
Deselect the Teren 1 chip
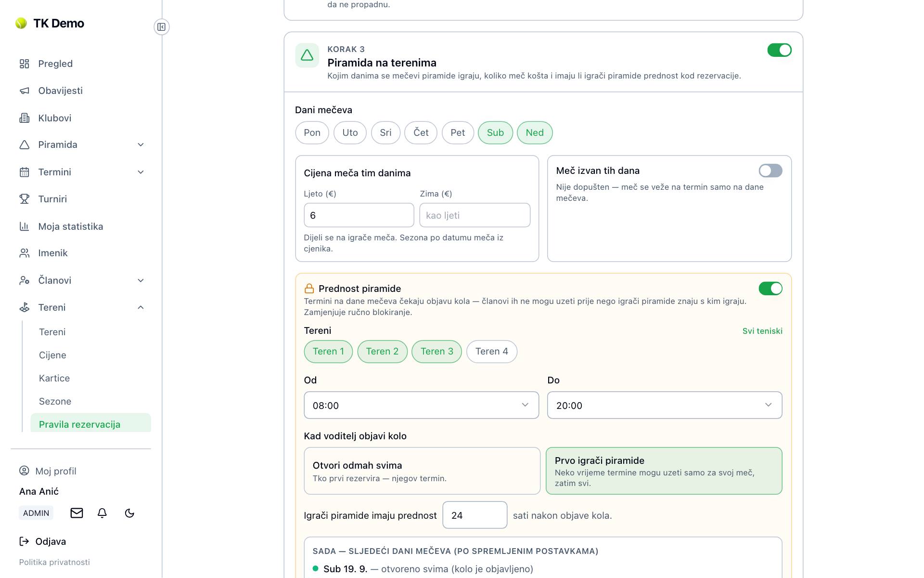point(328,352)
